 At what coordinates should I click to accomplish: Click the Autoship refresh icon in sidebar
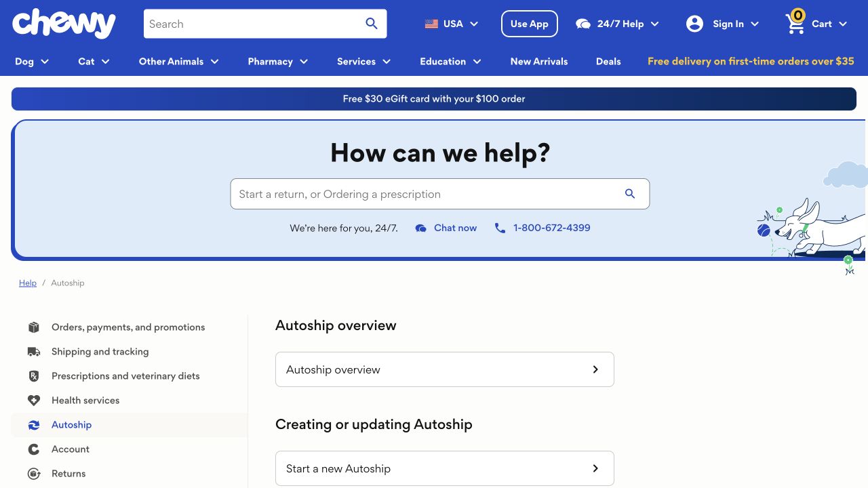tap(34, 425)
